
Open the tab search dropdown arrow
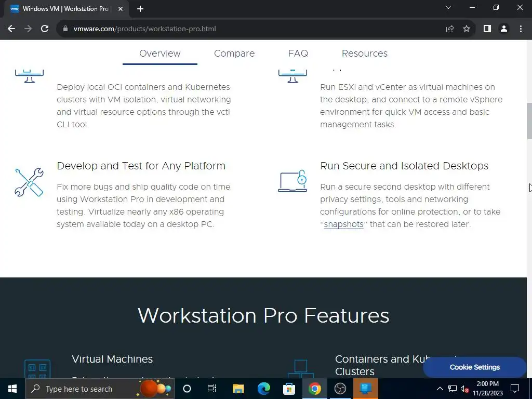tap(448, 7)
